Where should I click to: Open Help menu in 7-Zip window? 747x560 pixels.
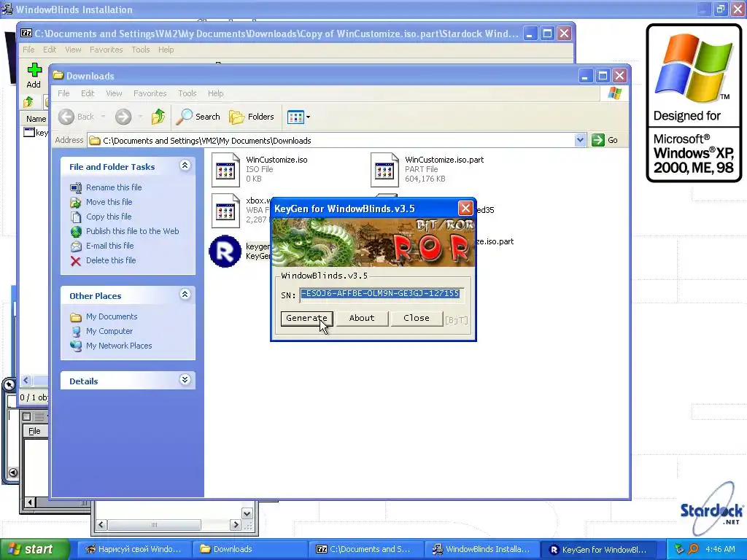(x=166, y=50)
